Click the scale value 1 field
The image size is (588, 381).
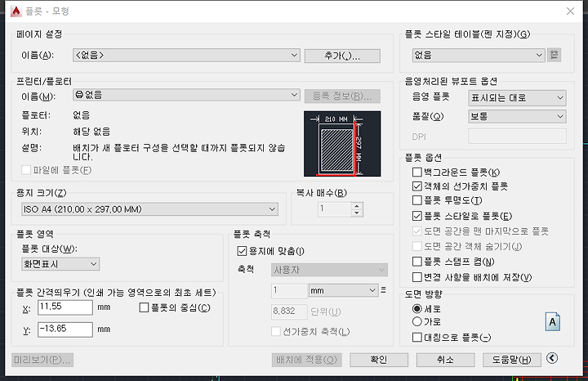tap(289, 290)
